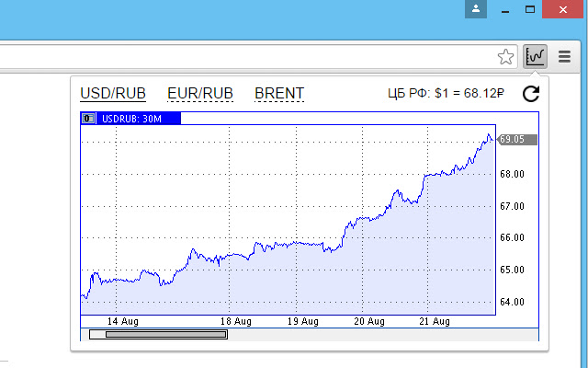
Task: Bookmark this page with the star icon
Action: coord(505,57)
